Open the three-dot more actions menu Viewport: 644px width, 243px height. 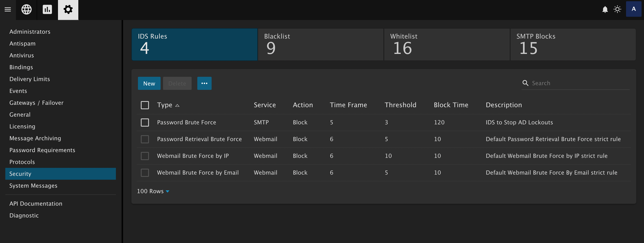click(x=204, y=83)
